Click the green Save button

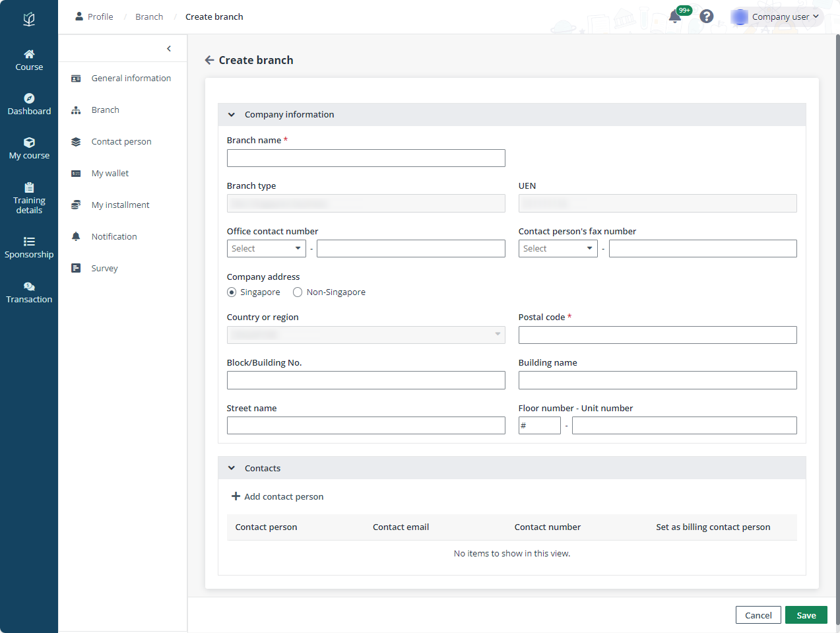coord(806,615)
